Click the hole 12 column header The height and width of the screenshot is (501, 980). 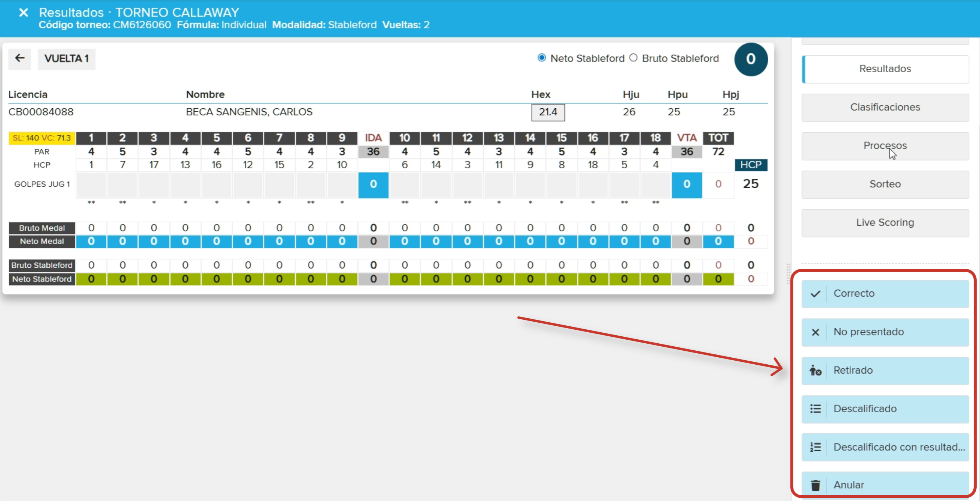pyautogui.click(x=468, y=138)
